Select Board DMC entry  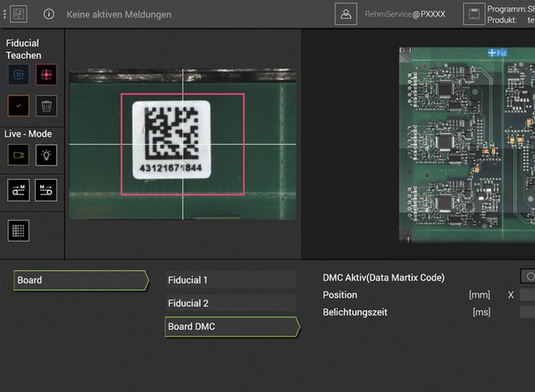click(x=232, y=327)
